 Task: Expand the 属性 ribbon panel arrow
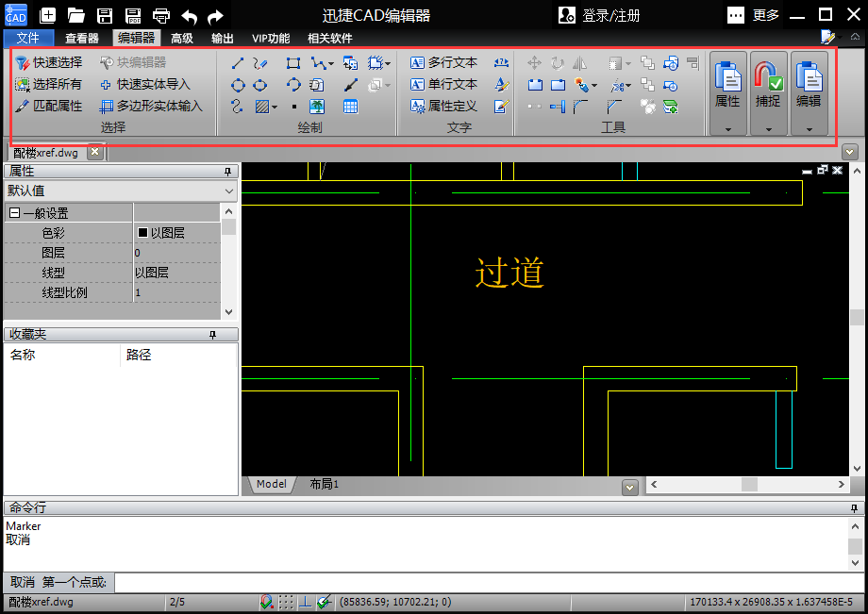(x=727, y=129)
